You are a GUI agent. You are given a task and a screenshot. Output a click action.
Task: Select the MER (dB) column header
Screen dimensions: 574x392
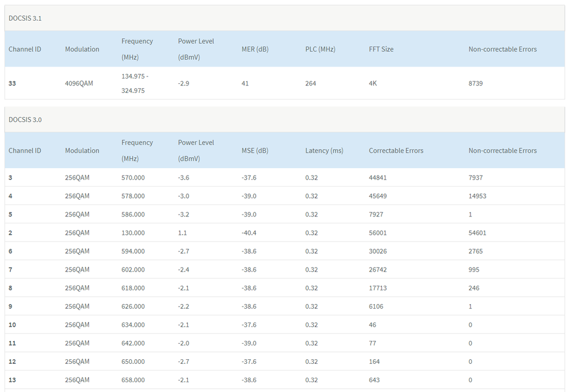[x=255, y=49]
